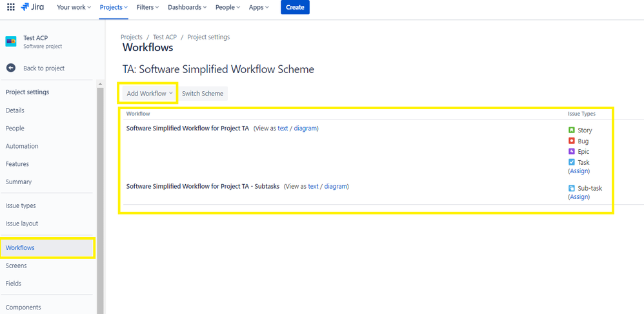The height and width of the screenshot is (314, 644).
Task: Click the Task issue type icon
Action: (x=571, y=162)
